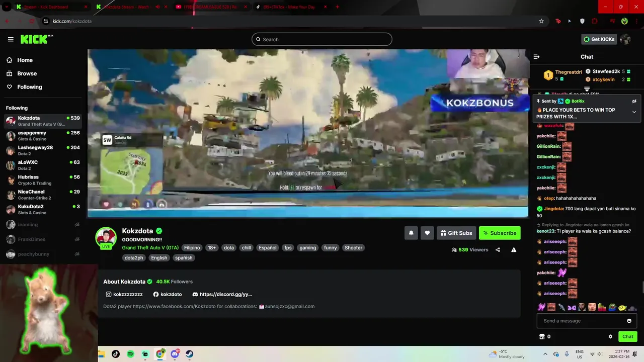Select the dota2ph tag

point(134,257)
